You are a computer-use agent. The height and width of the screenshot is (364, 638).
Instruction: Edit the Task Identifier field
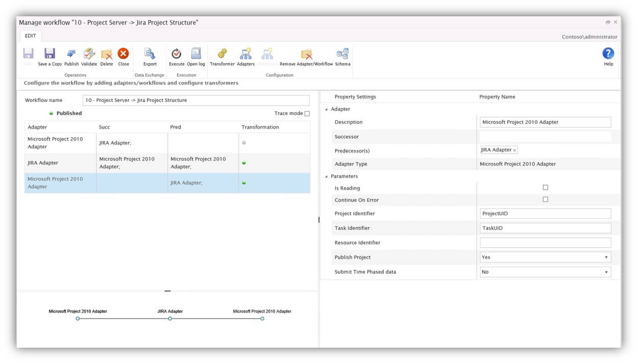pyautogui.click(x=545, y=228)
